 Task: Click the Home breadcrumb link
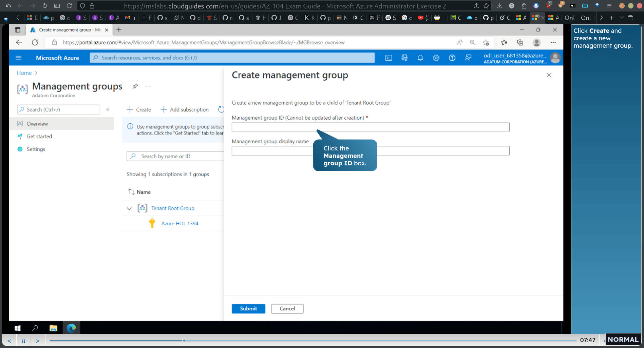(24, 73)
